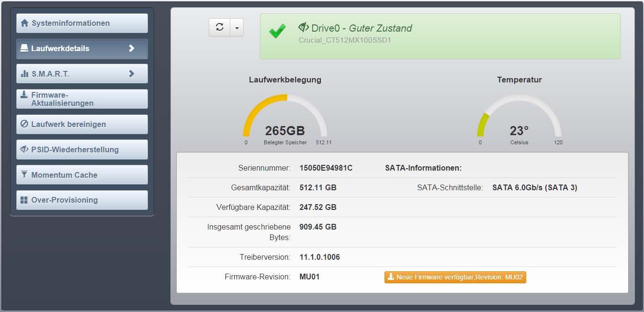The image size is (644, 312).
Task: Open Systeminformationen in the sidebar
Action: [x=82, y=23]
